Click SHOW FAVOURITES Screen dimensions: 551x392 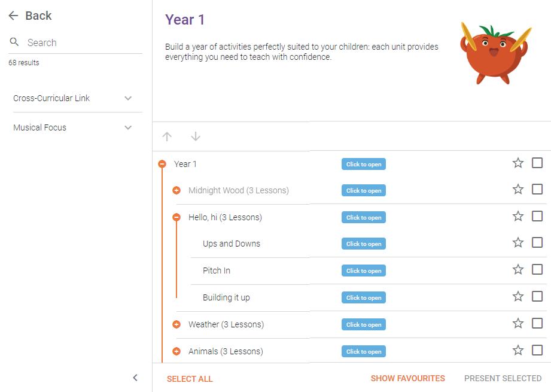[x=407, y=378]
